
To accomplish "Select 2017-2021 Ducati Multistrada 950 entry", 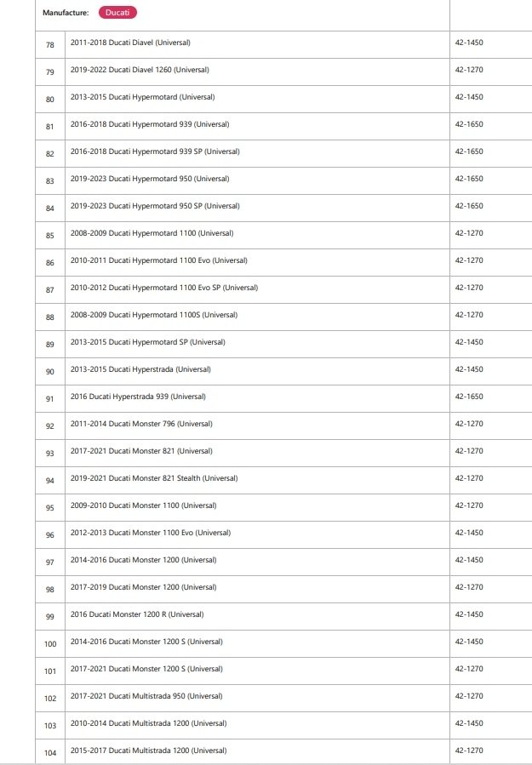I will point(146,696).
